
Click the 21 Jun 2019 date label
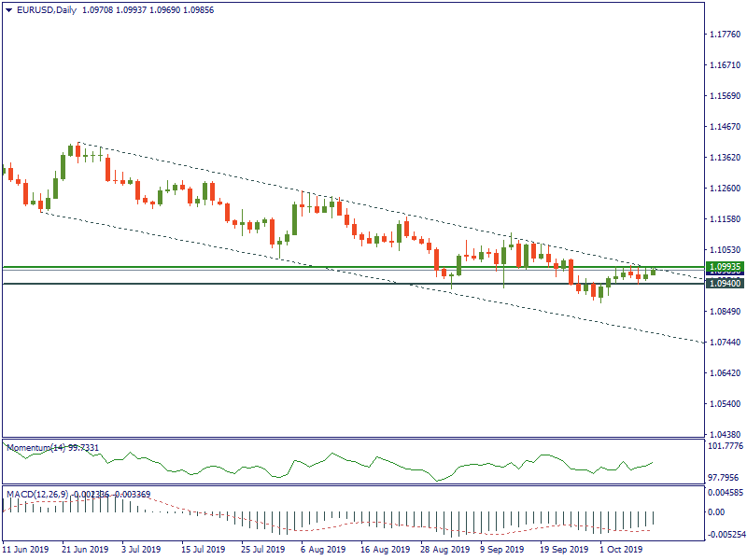tap(85, 550)
